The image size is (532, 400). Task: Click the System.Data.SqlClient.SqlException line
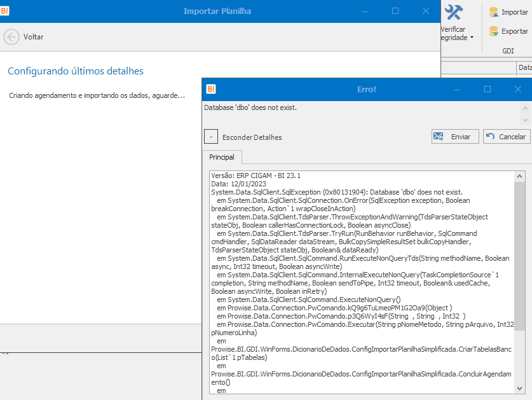point(337,192)
